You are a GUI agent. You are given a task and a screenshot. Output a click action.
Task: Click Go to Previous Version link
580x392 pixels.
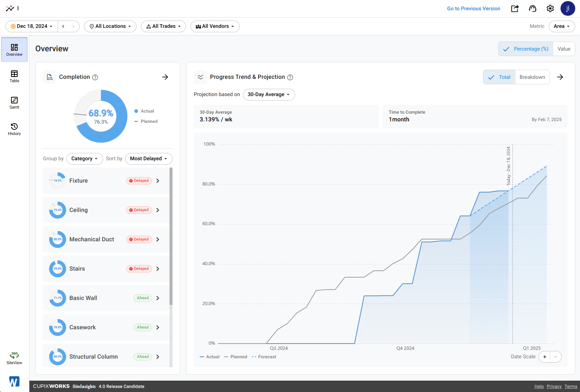474,8
